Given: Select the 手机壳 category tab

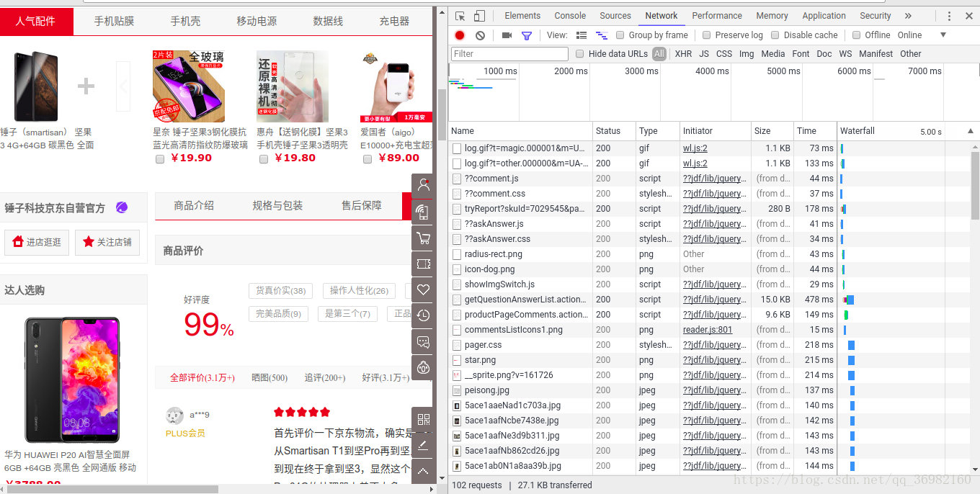Looking at the screenshot, I should [185, 22].
